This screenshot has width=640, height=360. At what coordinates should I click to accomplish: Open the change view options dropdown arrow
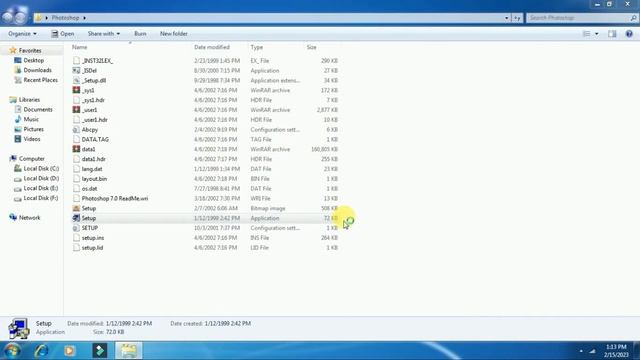tap(597, 34)
